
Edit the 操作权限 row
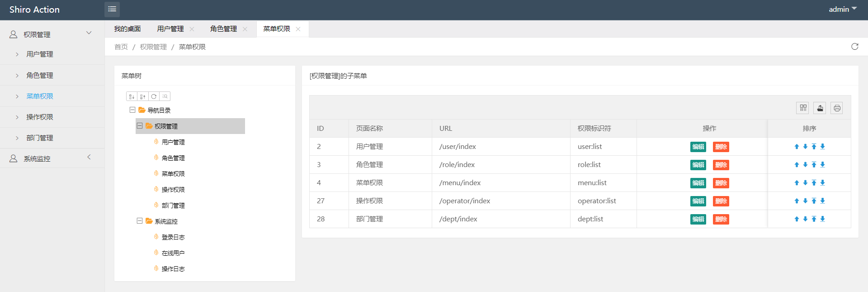point(698,201)
